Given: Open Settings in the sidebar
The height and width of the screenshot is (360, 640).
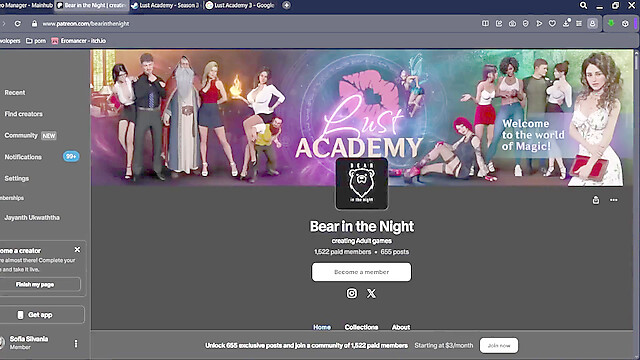Looking at the screenshot, I should click(x=16, y=178).
